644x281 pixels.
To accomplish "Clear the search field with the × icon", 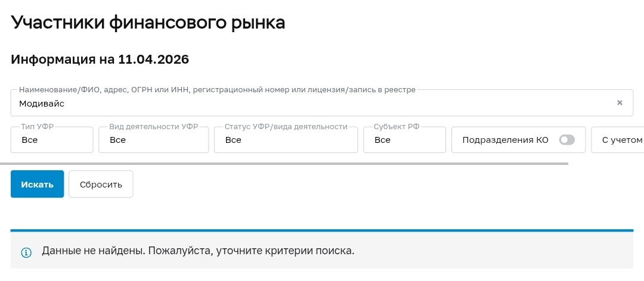I will pos(620,103).
